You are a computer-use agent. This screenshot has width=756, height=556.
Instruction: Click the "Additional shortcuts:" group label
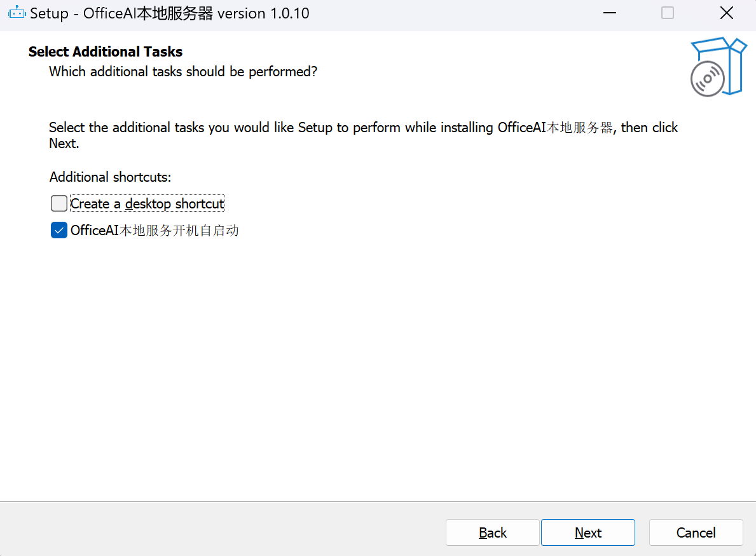coord(111,177)
